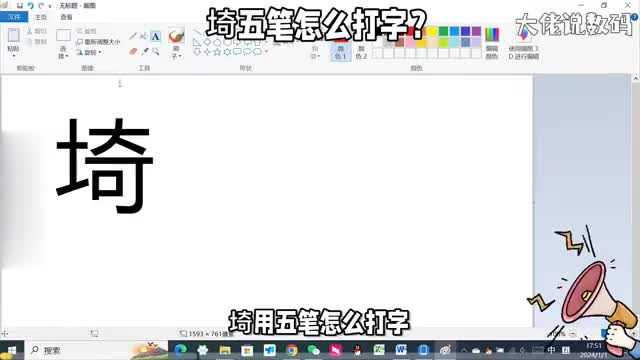Image resolution: width=640 pixels, height=360 pixels.
Task: Open WeChat from taskbar
Action: 313,350
